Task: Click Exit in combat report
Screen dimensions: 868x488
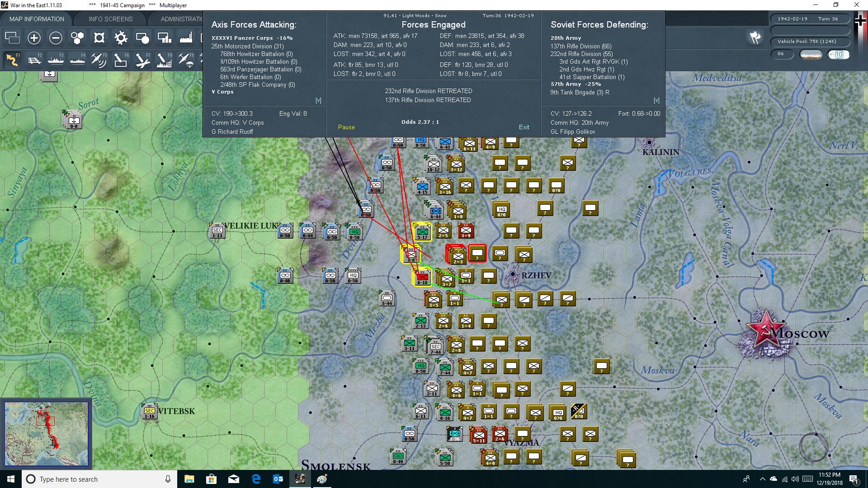Action: point(524,127)
